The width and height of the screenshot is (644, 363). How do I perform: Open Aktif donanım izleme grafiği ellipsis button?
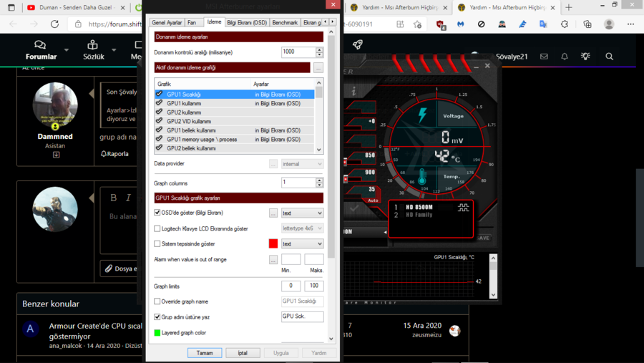318,67
